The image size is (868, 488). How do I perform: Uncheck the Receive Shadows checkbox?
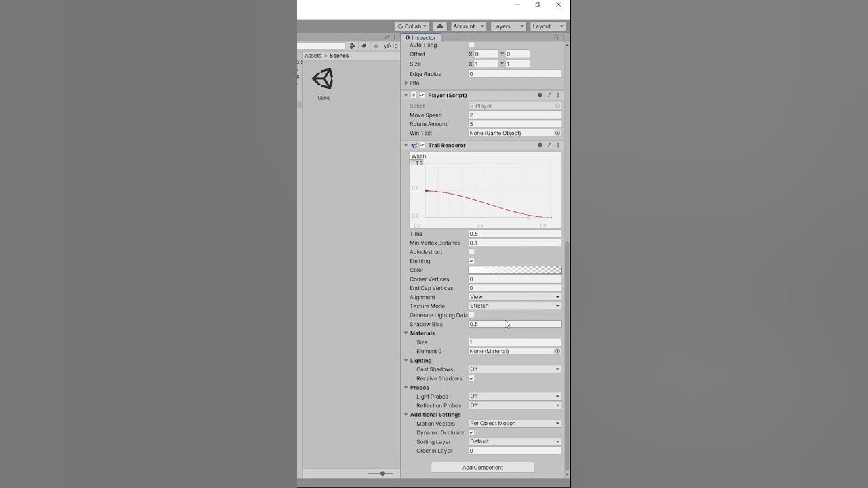pyautogui.click(x=471, y=378)
